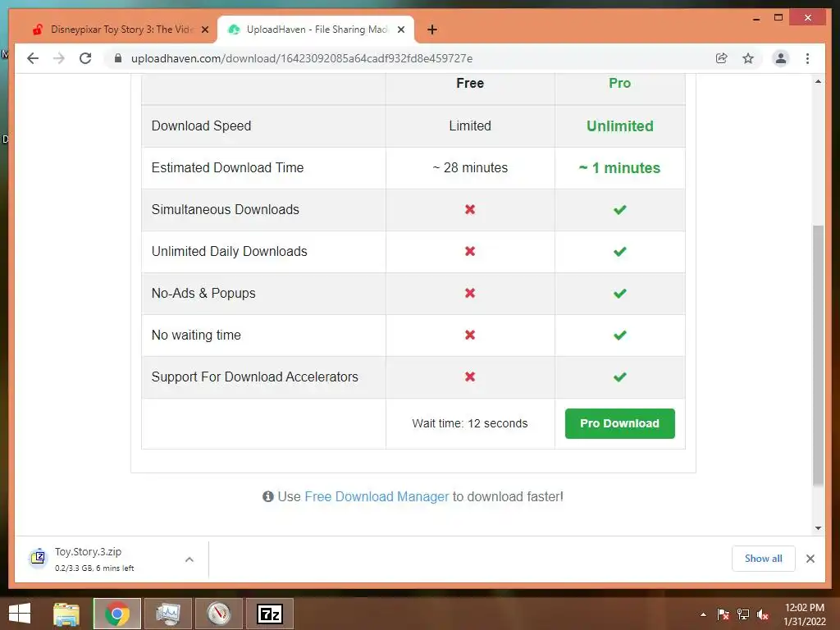The image size is (840, 630).
Task: Expand options for Toy.Story.3.zip download
Action: [x=189, y=559]
